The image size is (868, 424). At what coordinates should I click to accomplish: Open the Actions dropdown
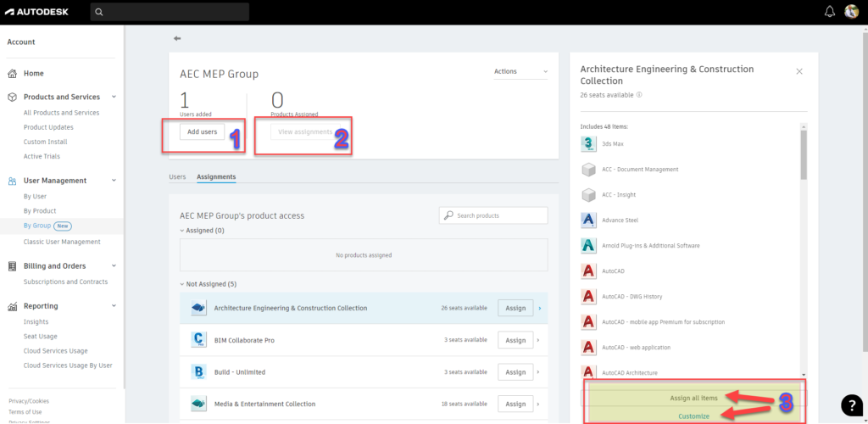click(x=520, y=71)
